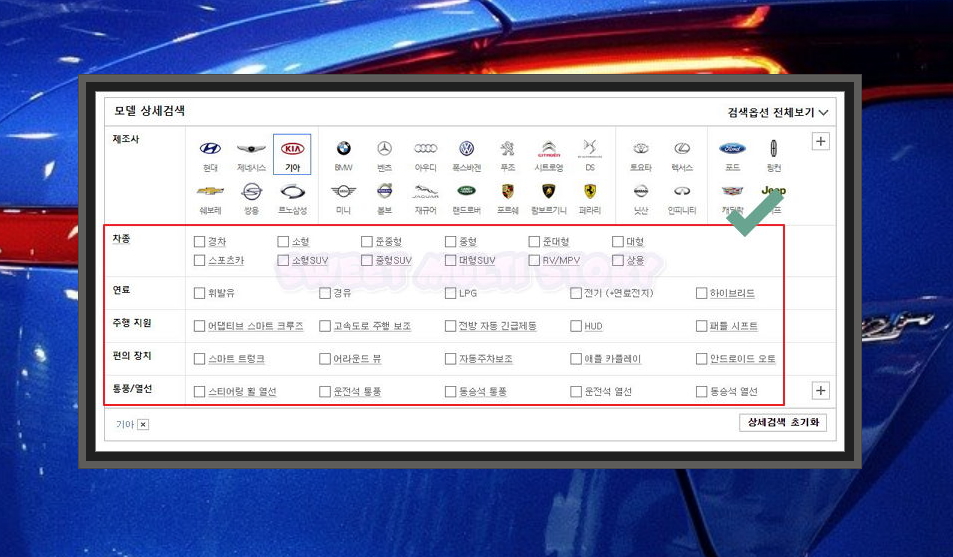Screen dimensions: 953x557
Task: Select the 시트로엥 (Citroën) logo
Action: coord(549,148)
